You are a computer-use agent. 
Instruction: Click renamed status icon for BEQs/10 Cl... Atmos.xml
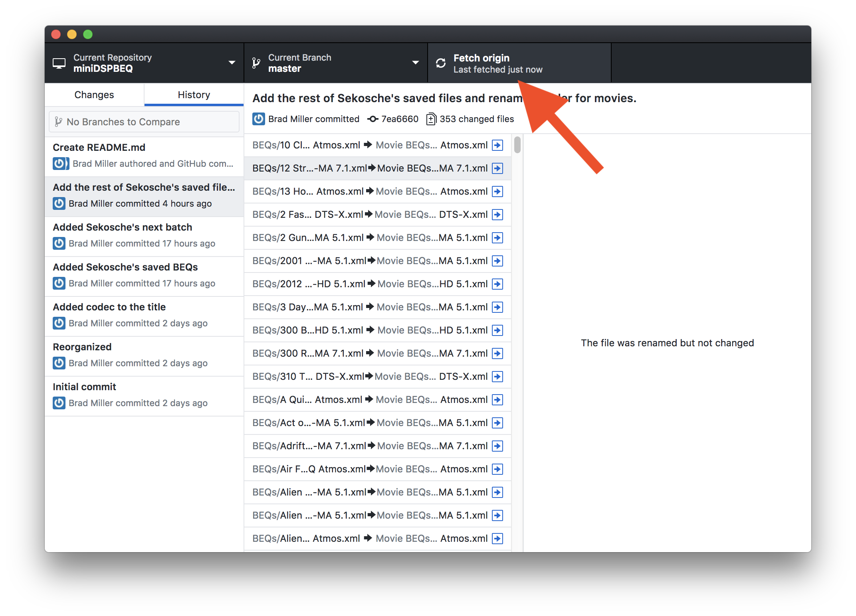coord(497,145)
